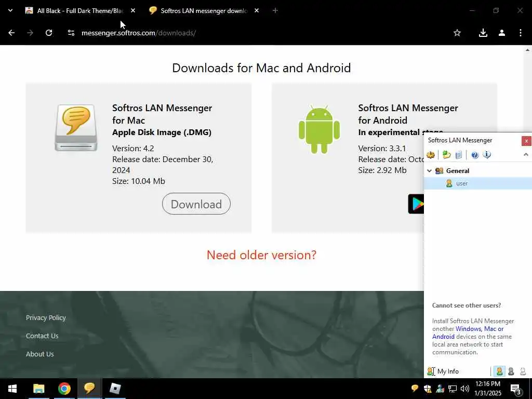532x399 pixels.
Task: Go back to the previous page
Action: point(11,33)
